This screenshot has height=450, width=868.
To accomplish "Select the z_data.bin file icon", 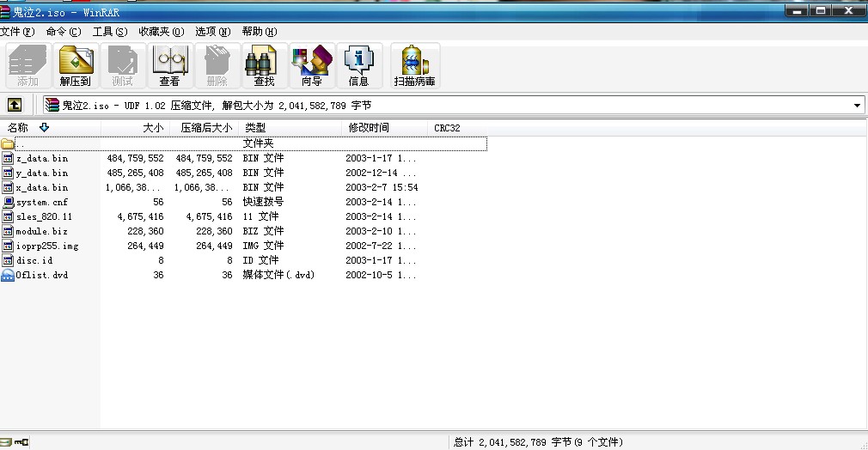I will pos(8,158).
